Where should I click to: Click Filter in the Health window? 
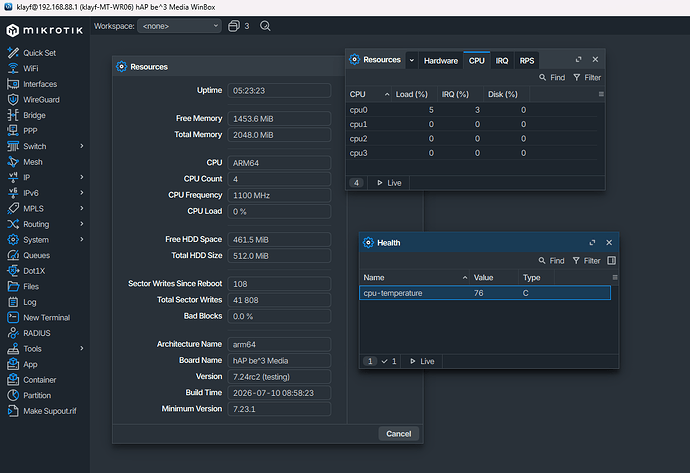(586, 261)
